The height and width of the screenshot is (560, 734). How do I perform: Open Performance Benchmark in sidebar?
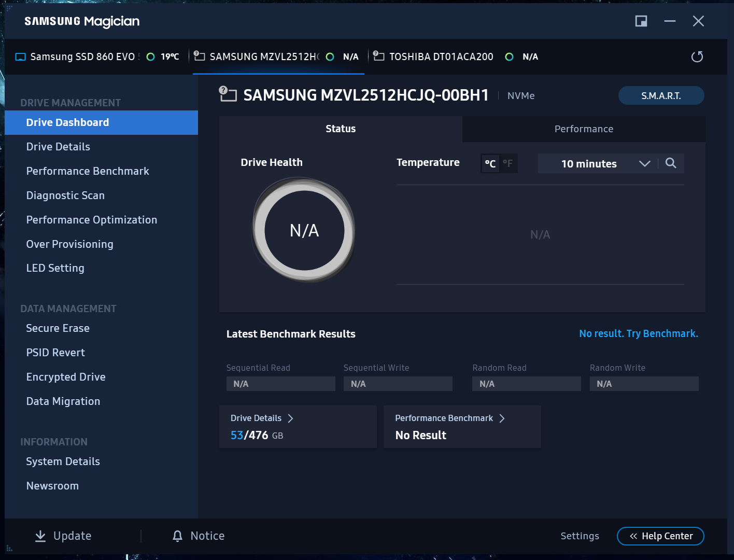pyautogui.click(x=102, y=171)
